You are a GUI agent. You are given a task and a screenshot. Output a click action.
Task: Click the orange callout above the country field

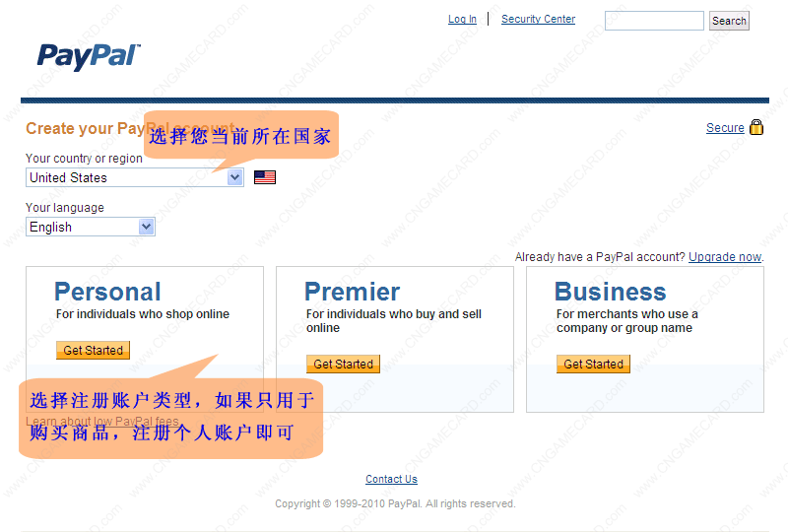(x=241, y=136)
